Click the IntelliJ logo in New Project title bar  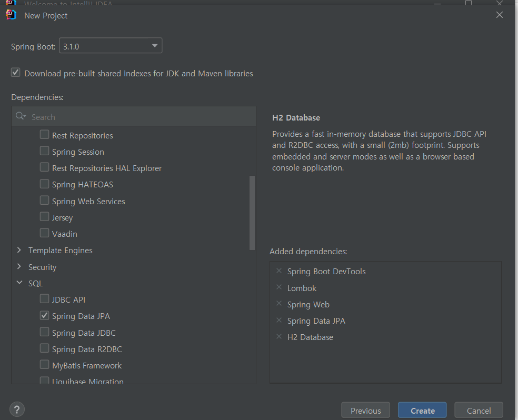[x=11, y=15]
